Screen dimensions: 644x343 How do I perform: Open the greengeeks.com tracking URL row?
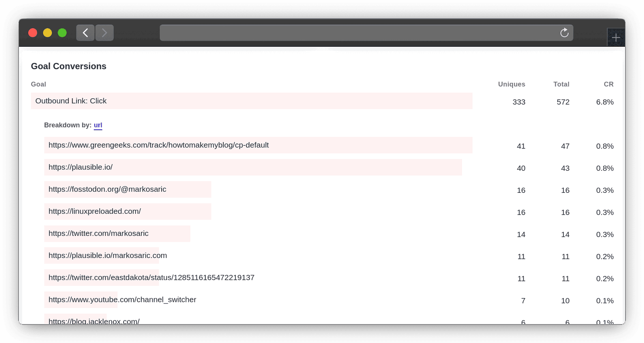tap(159, 145)
